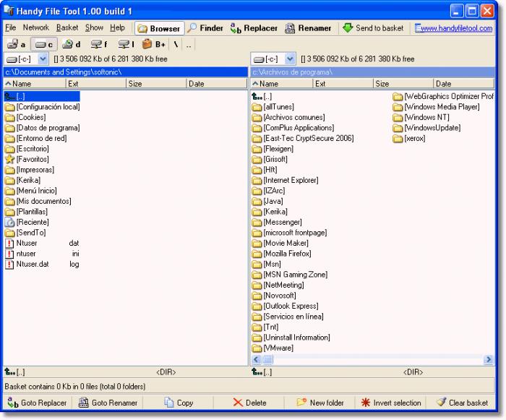
Task: Click the Delete button
Action: (x=249, y=403)
